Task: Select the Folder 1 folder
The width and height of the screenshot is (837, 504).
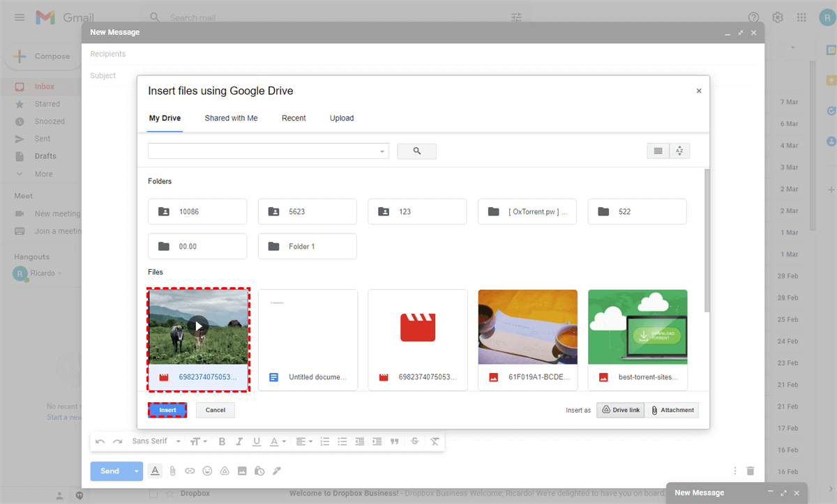Action: (x=307, y=246)
